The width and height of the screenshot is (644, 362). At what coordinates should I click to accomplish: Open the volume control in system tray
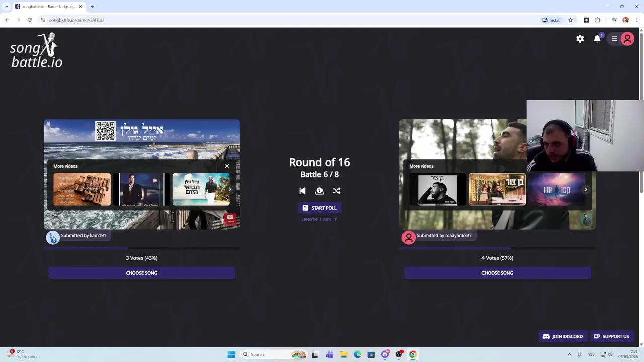[x=610, y=354]
